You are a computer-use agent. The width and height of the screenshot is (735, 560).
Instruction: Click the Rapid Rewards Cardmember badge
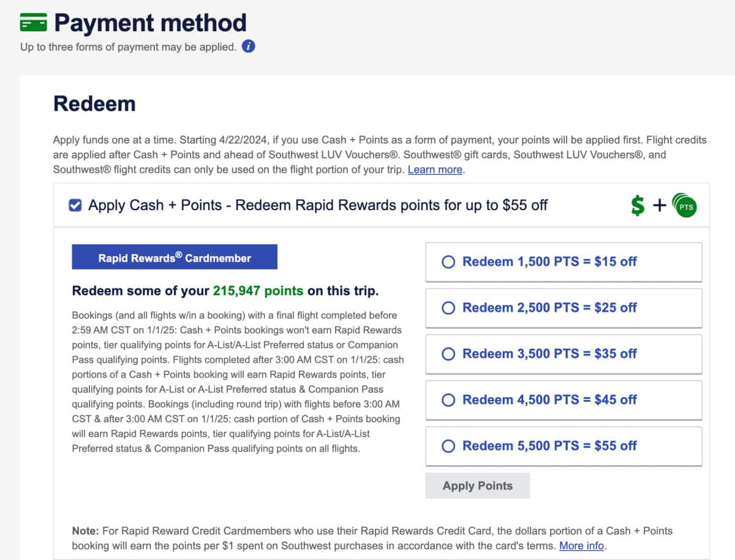[x=175, y=257]
